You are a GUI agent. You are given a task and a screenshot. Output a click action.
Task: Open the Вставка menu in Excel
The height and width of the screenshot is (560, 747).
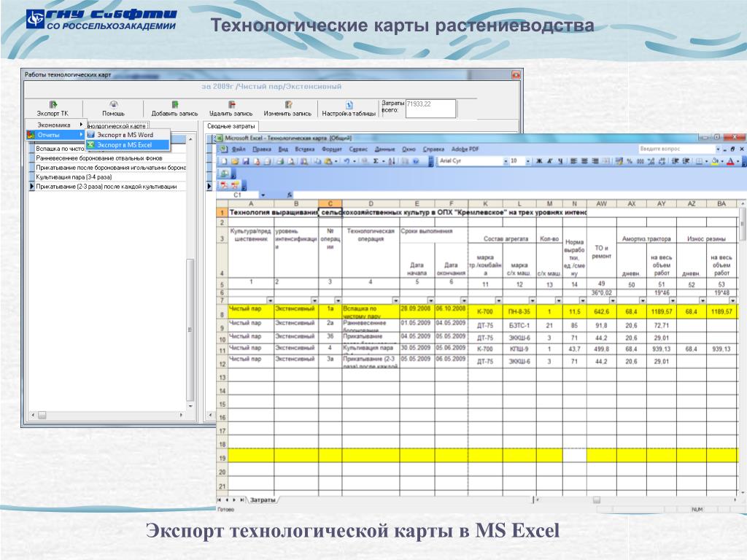click(305, 149)
